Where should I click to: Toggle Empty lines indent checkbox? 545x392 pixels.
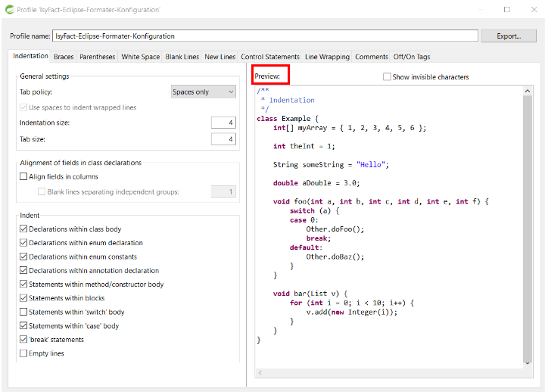coord(23,353)
